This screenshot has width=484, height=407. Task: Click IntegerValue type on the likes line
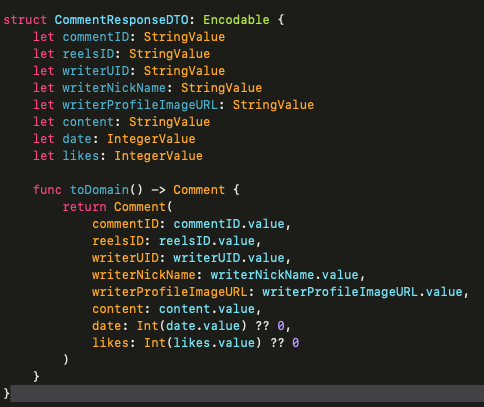point(158,156)
